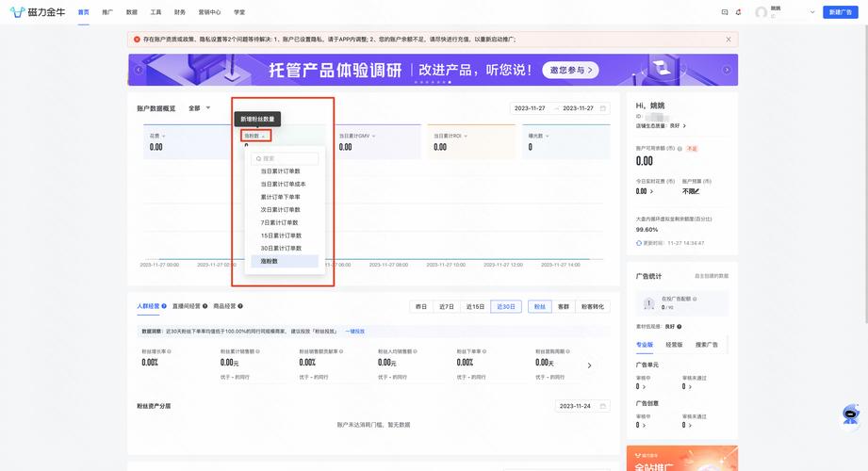Click the user avatar in header

(x=762, y=12)
